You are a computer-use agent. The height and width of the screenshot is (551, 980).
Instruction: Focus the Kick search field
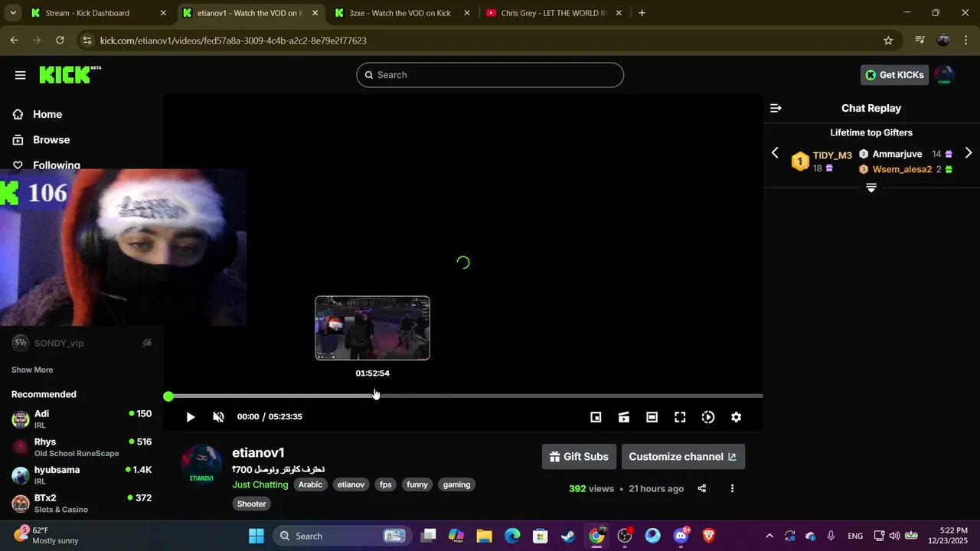(490, 75)
